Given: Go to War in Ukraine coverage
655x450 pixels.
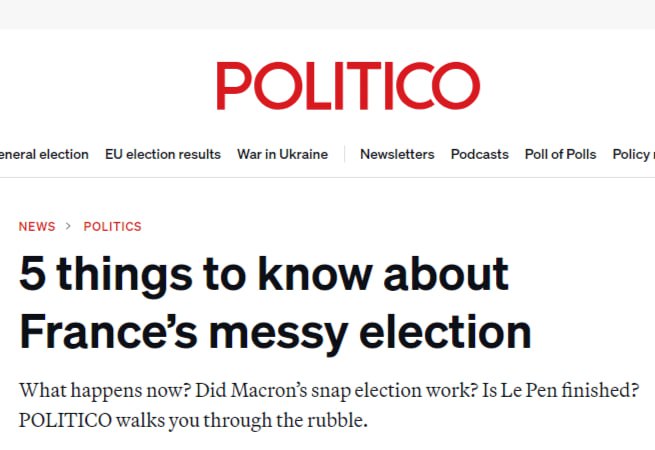Looking at the screenshot, I should coord(282,154).
